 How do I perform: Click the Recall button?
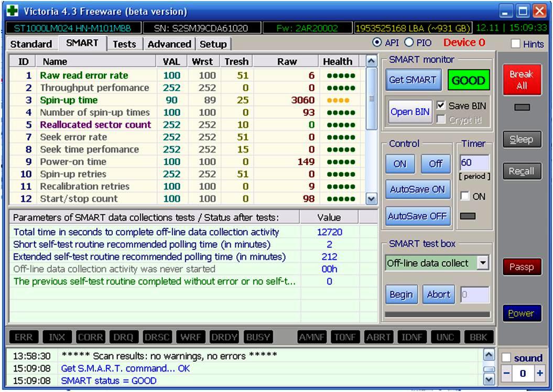click(522, 171)
